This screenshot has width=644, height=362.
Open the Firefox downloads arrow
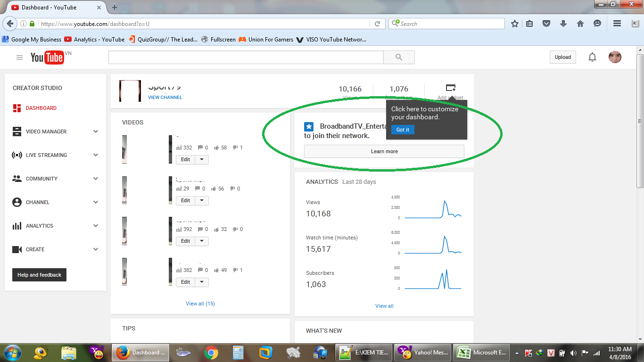pos(563,24)
